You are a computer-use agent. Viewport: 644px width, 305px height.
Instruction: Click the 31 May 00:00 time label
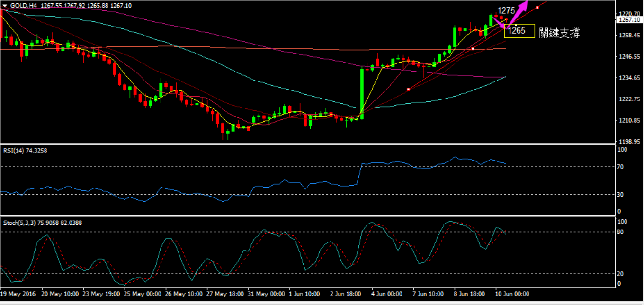[267, 294]
